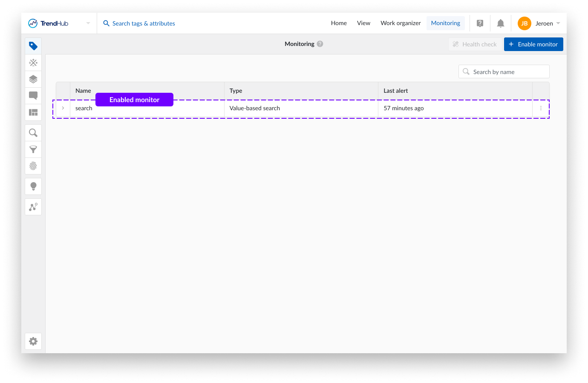Viewport: 588px width, 383px height.
Task: Click the fingerprint icon in the sidebar
Action: [x=33, y=166]
